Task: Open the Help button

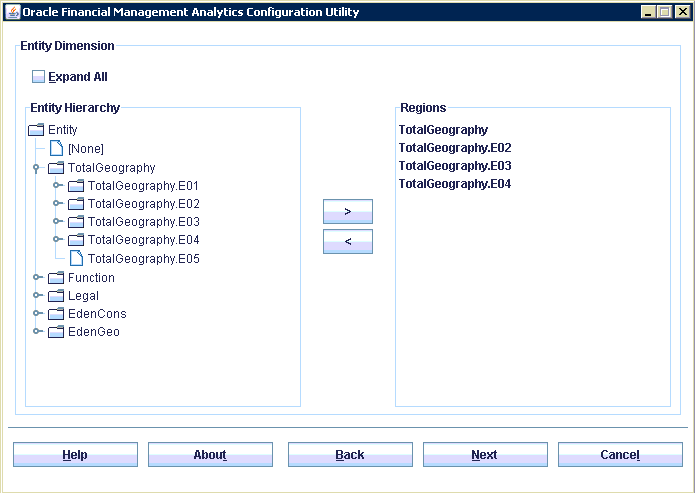Action: [x=75, y=454]
